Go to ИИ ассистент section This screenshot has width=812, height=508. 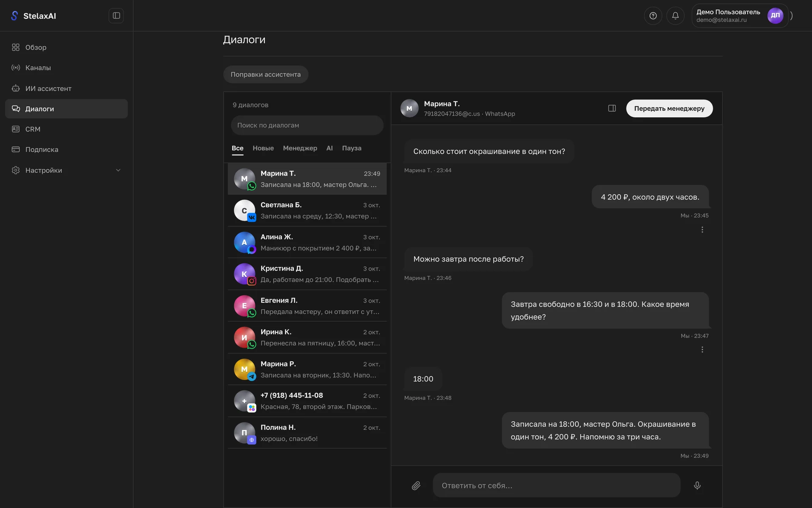66,88
